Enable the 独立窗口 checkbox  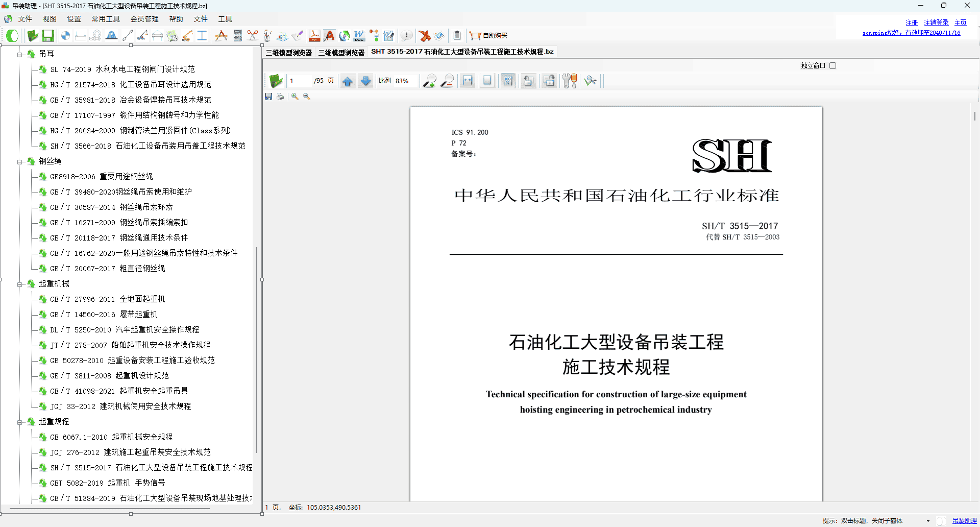pyautogui.click(x=832, y=66)
